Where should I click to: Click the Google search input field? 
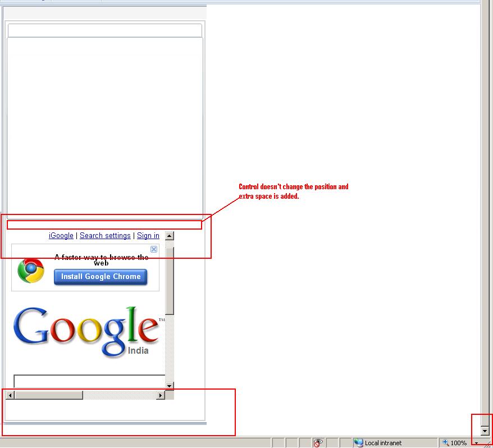coord(90,381)
